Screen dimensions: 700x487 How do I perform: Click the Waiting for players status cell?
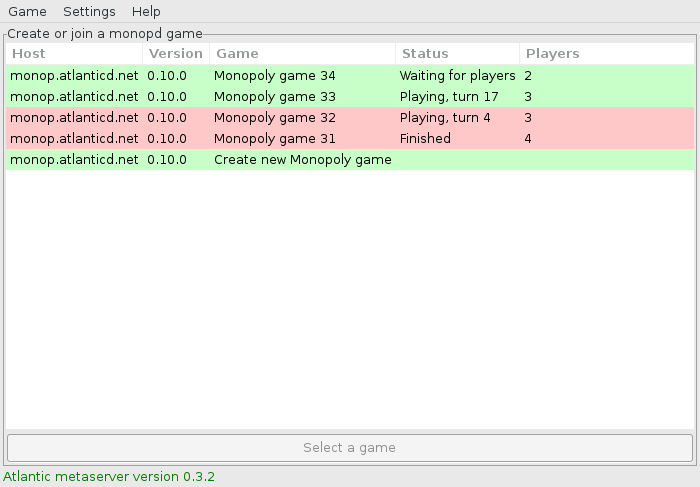[x=457, y=76]
